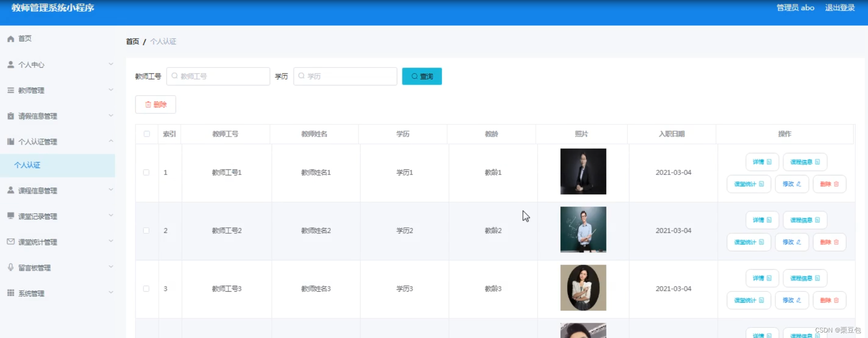Open 课程信息 for row 教师工号3
The height and width of the screenshot is (338, 868).
805,278
